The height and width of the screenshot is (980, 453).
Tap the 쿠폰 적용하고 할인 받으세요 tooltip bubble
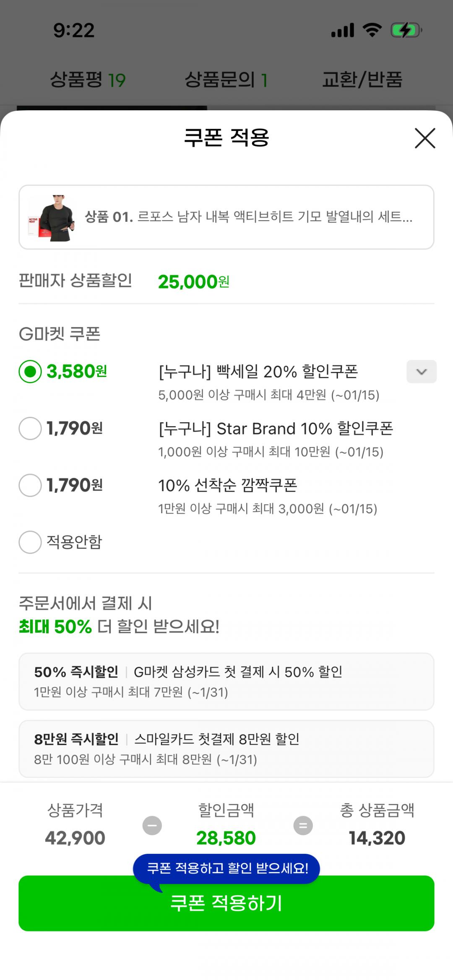pos(227,868)
